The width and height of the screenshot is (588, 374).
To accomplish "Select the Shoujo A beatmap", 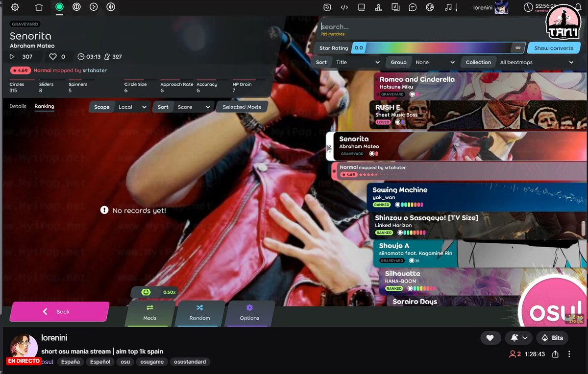I will click(480, 253).
